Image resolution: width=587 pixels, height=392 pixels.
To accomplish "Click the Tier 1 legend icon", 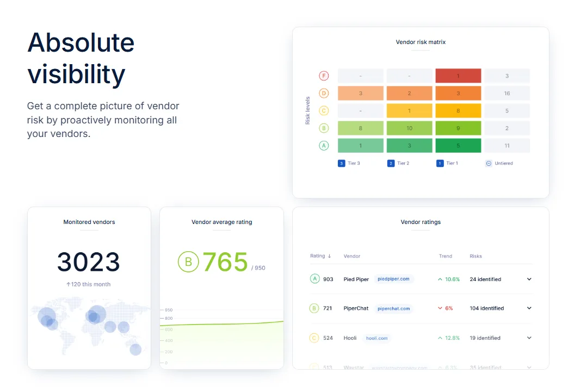I will click(440, 164).
